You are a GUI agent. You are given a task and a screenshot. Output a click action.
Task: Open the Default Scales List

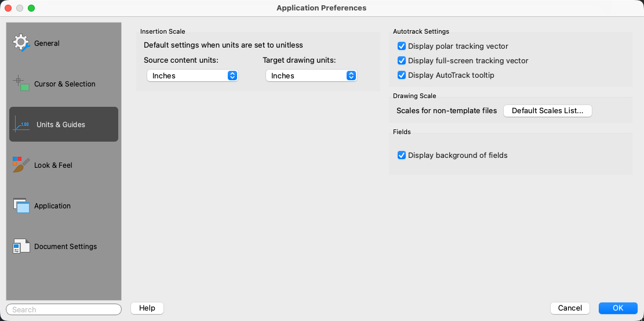tap(547, 110)
